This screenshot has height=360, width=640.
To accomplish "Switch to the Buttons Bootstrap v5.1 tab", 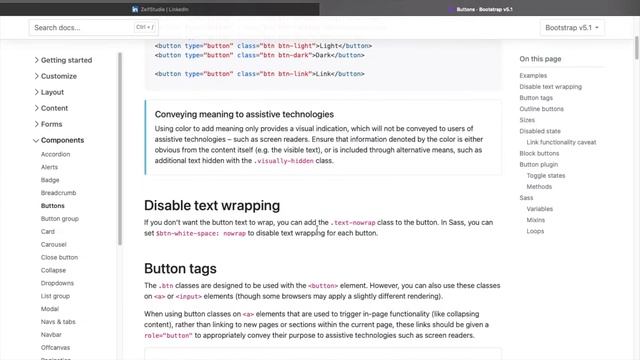I will (480, 9).
